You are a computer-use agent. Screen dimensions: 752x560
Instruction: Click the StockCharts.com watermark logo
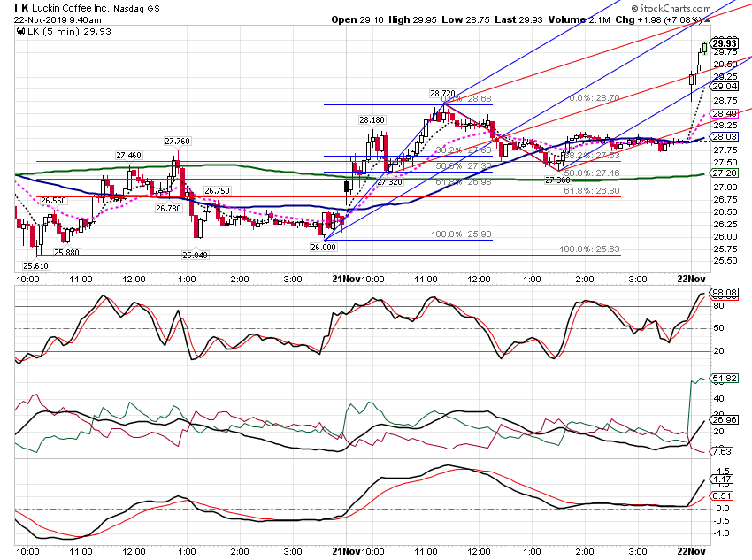point(671,8)
